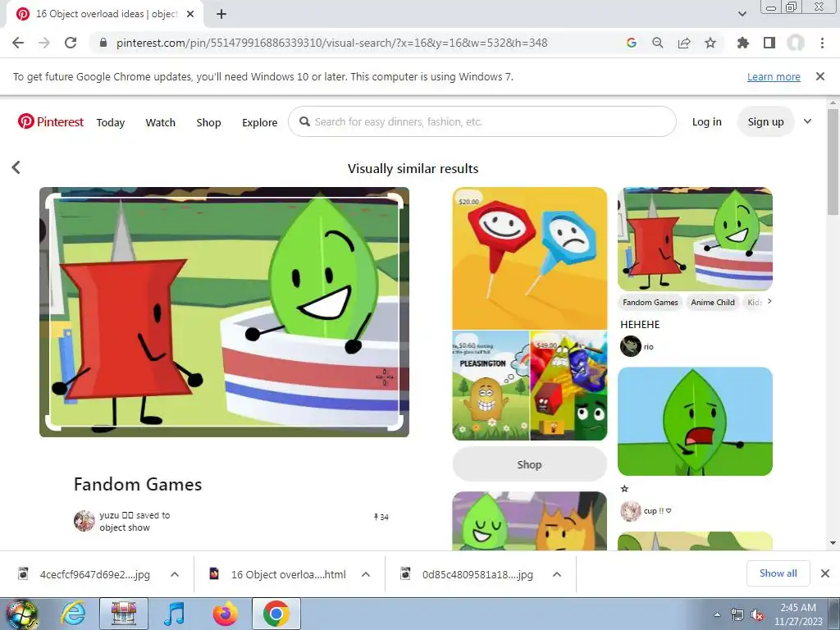The width and height of the screenshot is (840, 630).
Task: Click the Fandom Games heading
Action: pos(138,484)
